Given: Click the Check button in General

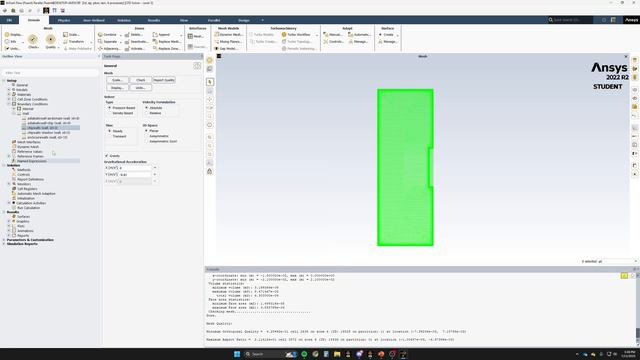Looking at the screenshot, I should (141, 80).
